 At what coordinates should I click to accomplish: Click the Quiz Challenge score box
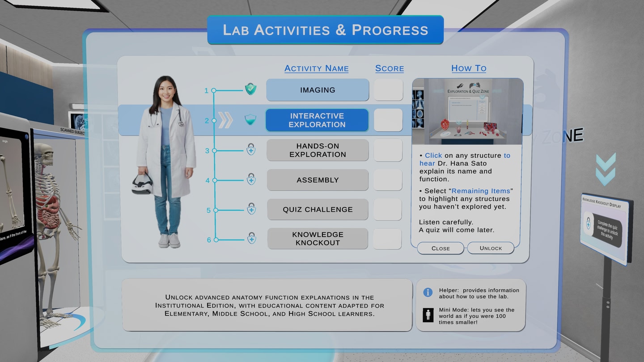point(387,210)
